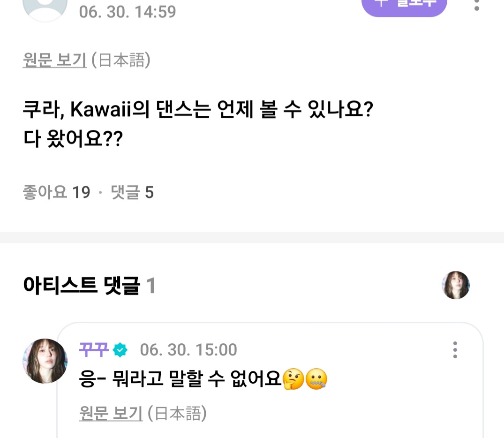The height and width of the screenshot is (438, 504).
Task: Open the 댓글 5 comments count
Action: (x=132, y=193)
